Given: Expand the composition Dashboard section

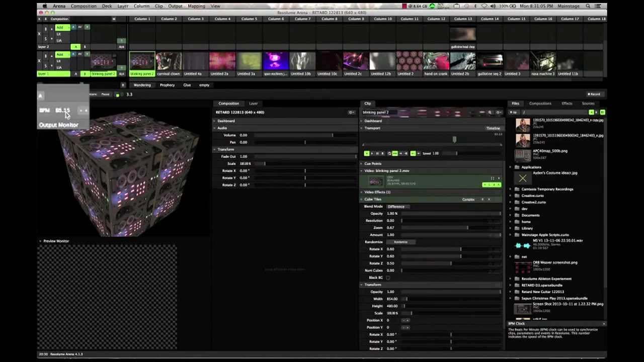Looking at the screenshot, I should 215,121.
